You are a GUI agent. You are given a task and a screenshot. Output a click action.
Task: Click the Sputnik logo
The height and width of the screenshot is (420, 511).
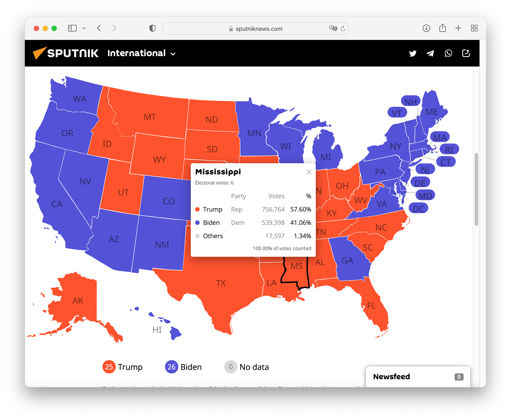tap(65, 53)
